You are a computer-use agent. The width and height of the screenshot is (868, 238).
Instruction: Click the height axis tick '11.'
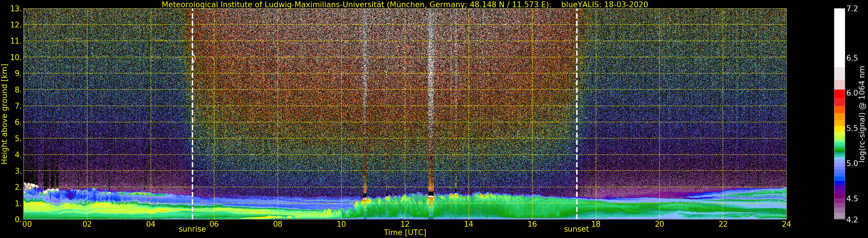pyautogui.click(x=16, y=41)
